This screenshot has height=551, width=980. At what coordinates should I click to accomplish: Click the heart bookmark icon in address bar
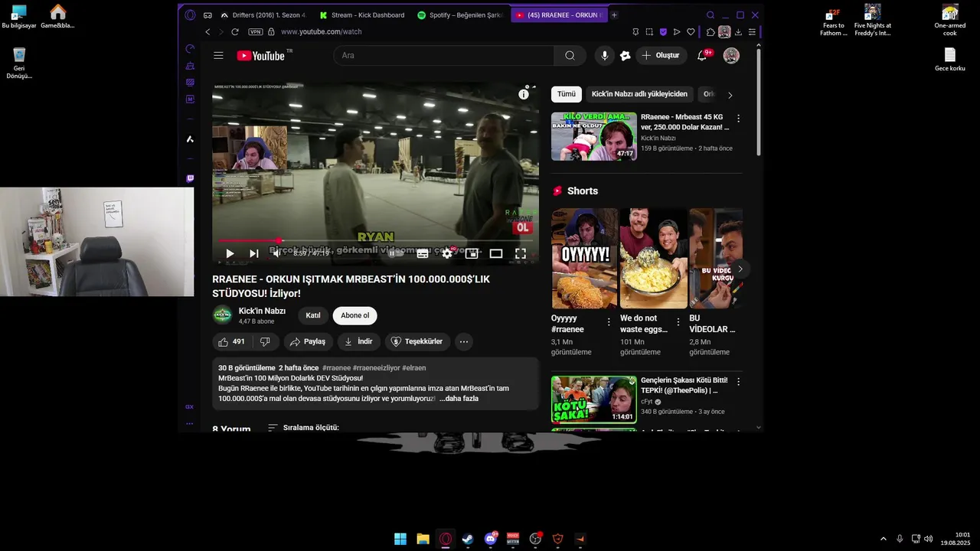[x=691, y=31]
